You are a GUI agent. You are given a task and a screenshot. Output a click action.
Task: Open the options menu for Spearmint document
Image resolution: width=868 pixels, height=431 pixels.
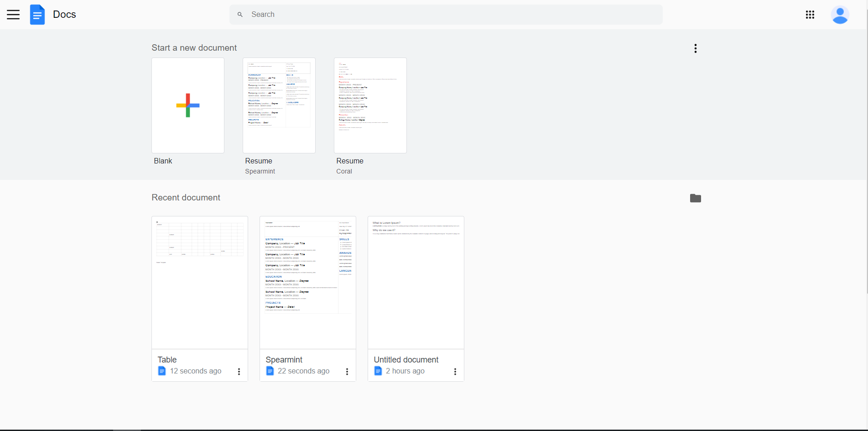pos(347,371)
